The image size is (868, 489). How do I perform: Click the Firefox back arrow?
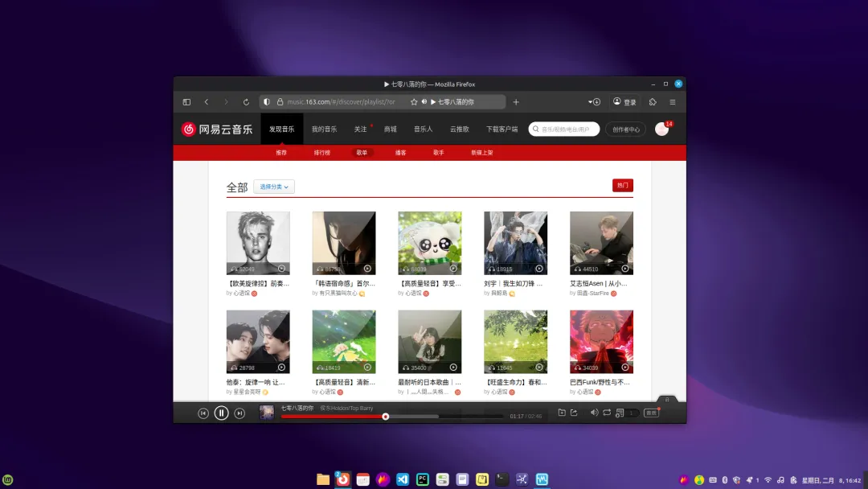point(207,102)
